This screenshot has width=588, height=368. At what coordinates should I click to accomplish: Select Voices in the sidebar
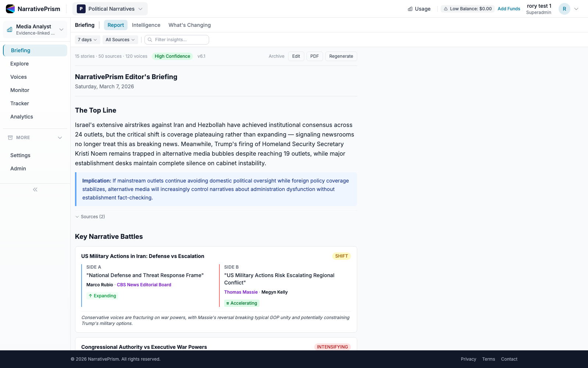[18, 77]
